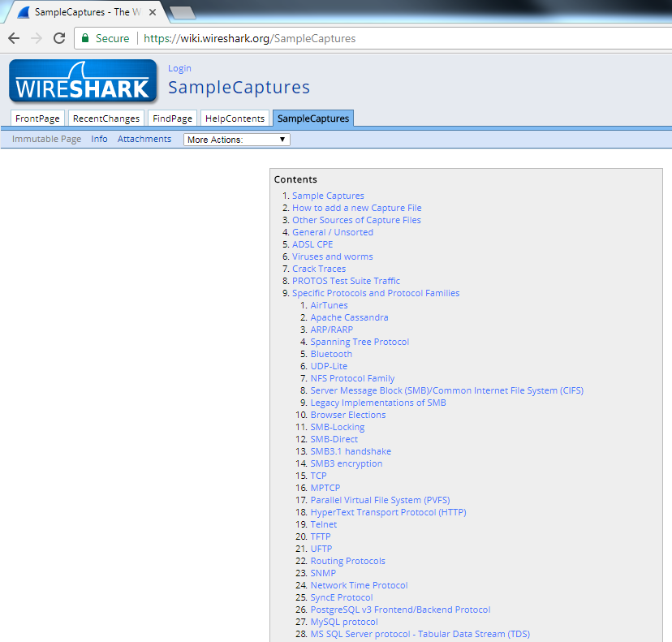Jump to ADSL CPE section
The height and width of the screenshot is (642, 672).
click(312, 244)
